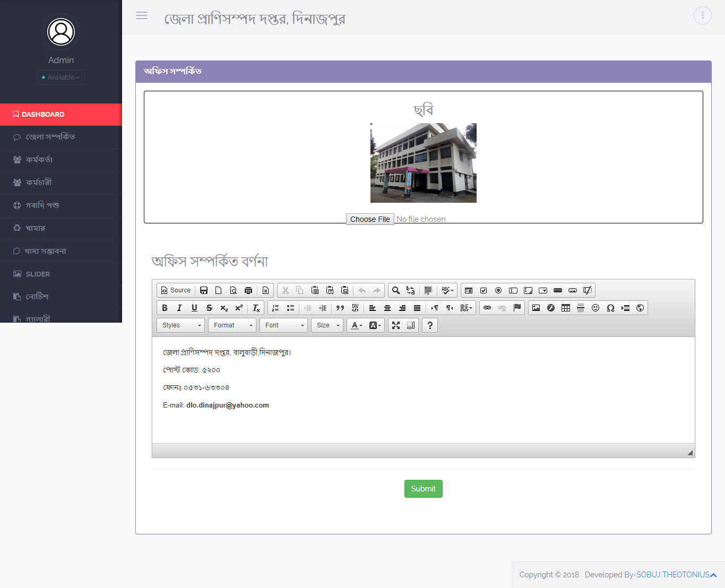Open the Format dropdown
The width and height of the screenshot is (725, 588).
click(x=232, y=325)
